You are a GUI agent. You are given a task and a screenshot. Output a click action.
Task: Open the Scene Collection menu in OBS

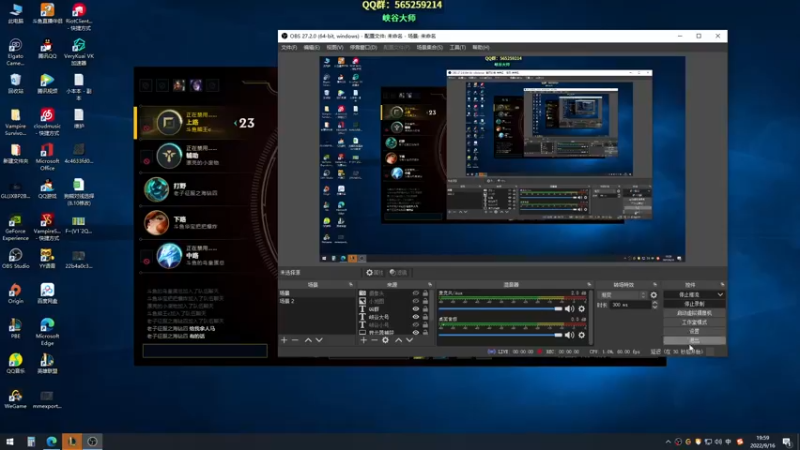click(430, 47)
